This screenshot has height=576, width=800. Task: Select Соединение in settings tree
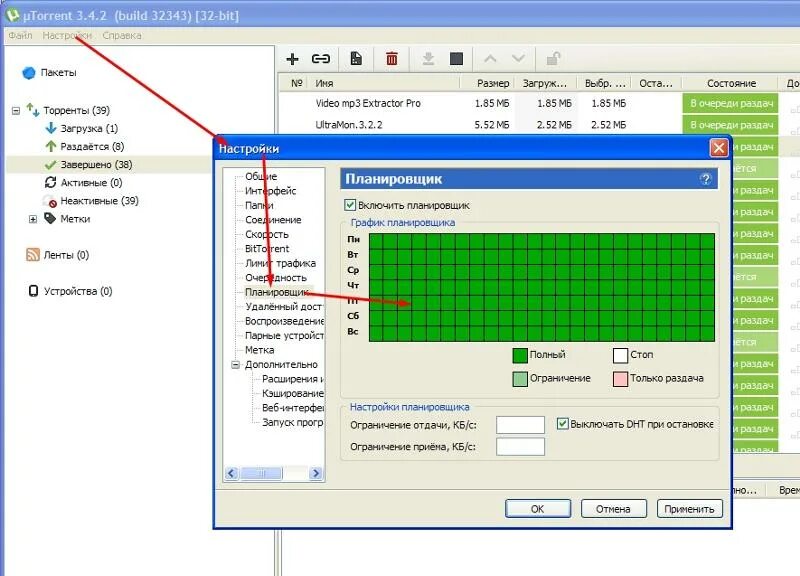[273, 220]
